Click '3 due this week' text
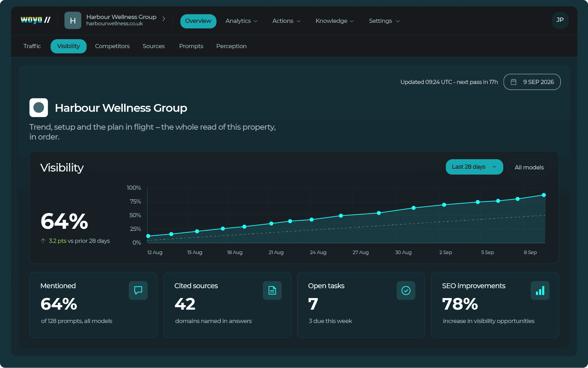Viewport: 588px width, 368px height. [x=330, y=321]
